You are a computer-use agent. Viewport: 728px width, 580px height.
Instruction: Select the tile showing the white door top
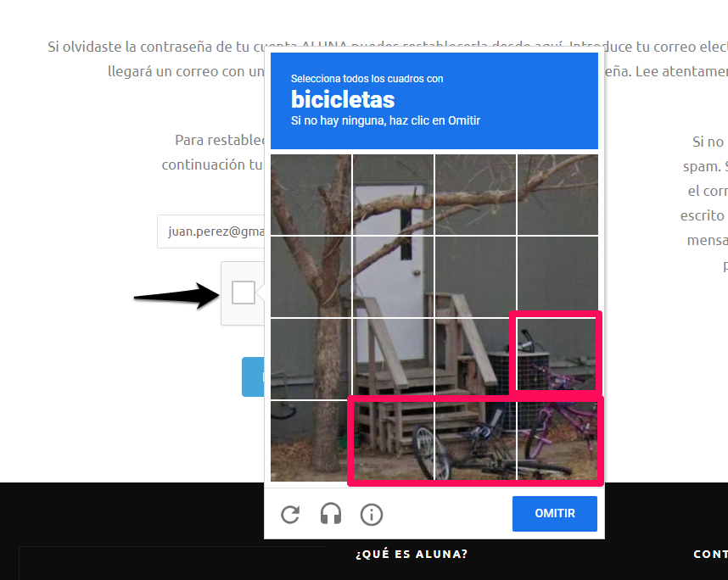pos(393,194)
